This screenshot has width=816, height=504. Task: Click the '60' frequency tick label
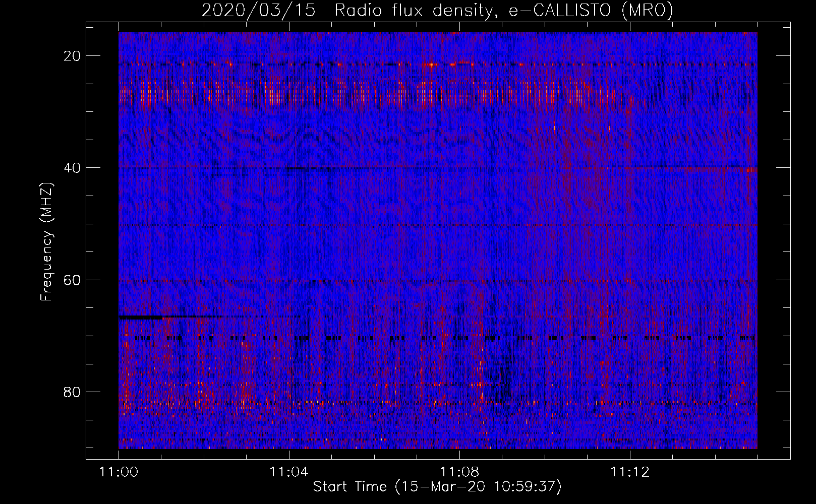(73, 280)
